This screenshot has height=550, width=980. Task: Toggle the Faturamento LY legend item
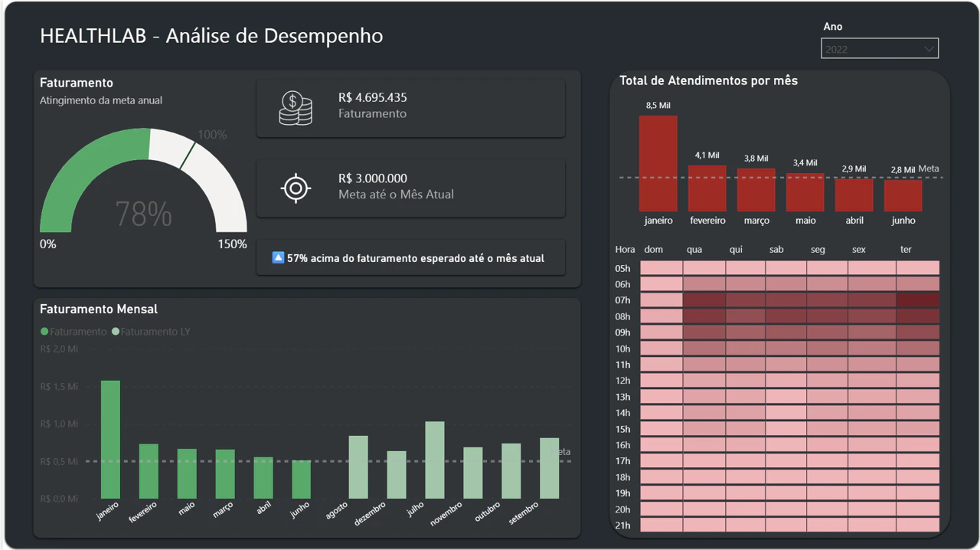tap(151, 332)
